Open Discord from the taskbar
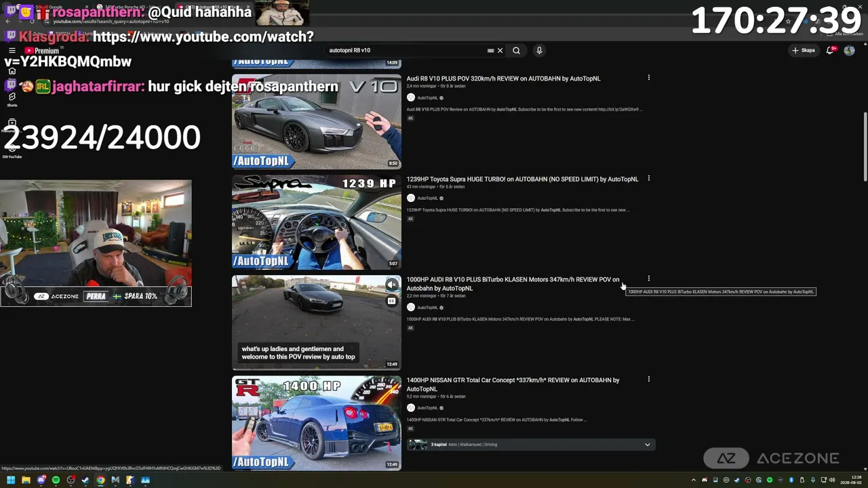The width and height of the screenshot is (868, 488). [x=41, y=481]
